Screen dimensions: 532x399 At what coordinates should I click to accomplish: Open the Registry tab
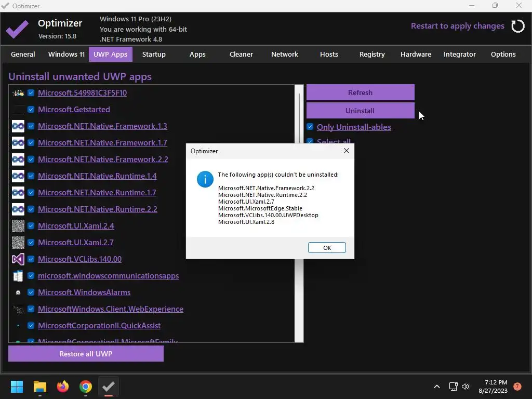(372, 54)
